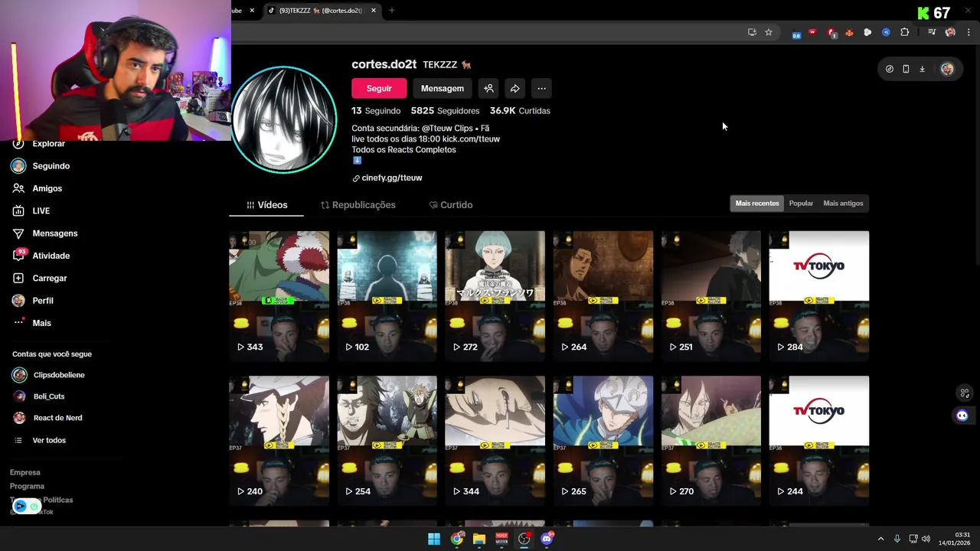Image resolution: width=980 pixels, height=551 pixels.
Task: Open the video with 343 views
Action: pyautogui.click(x=279, y=295)
